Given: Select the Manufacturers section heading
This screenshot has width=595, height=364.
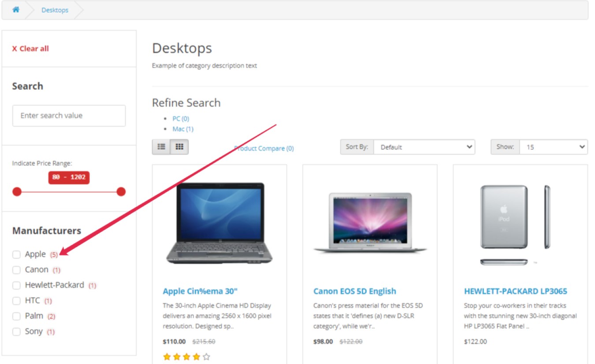Looking at the screenshot, I should pyautogui.click(x=47, y=231).
